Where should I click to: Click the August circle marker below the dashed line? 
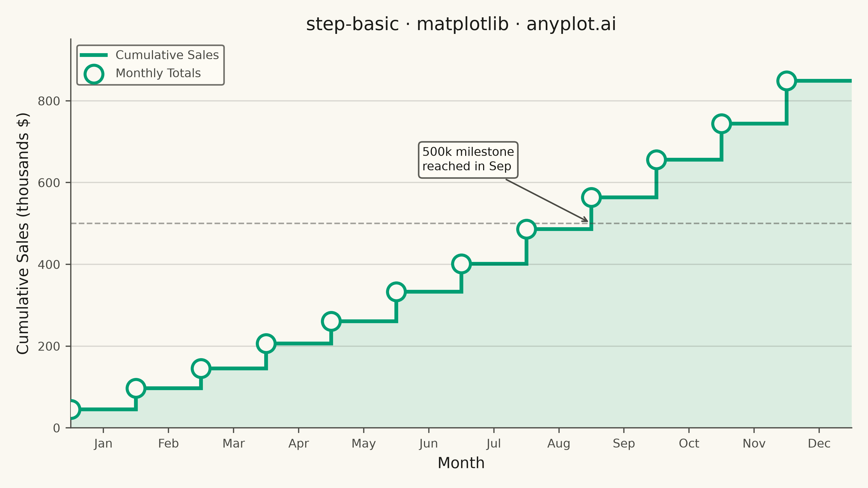[x=526, y=229]
